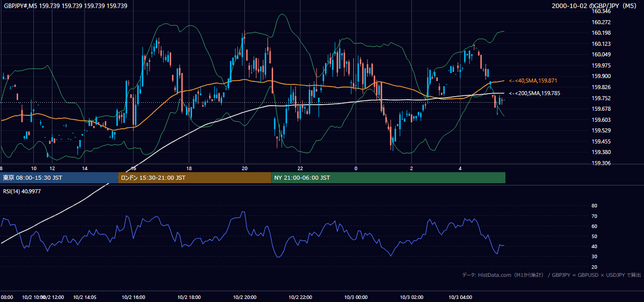Click RSI scale level 50
The height and width of the screenshot is (302, 644).
point(595,236)
